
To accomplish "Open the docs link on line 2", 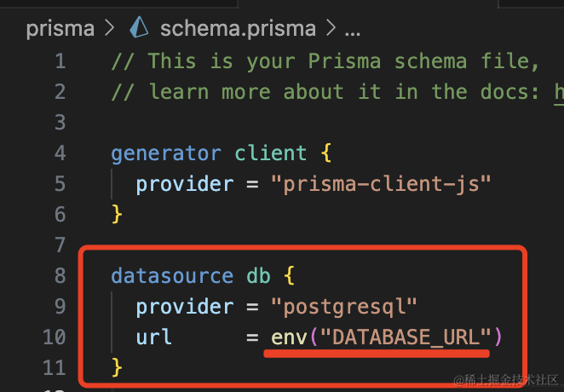I will point(558,91).
